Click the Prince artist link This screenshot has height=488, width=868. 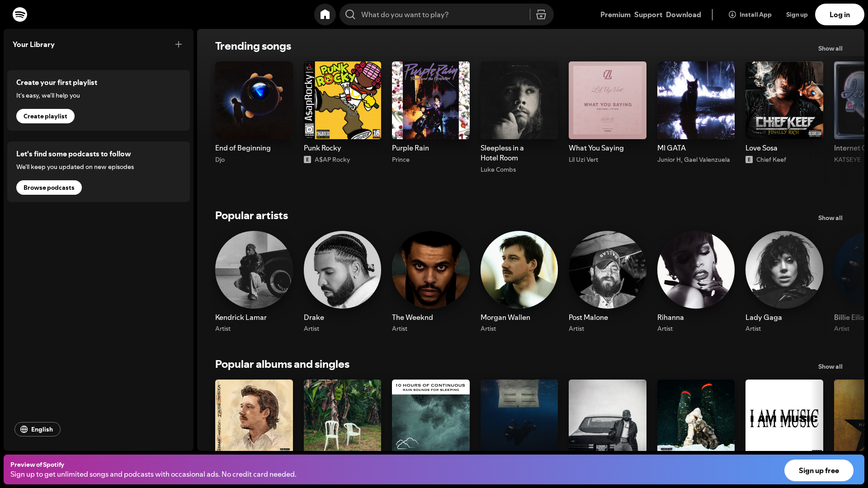pos(401,160)
